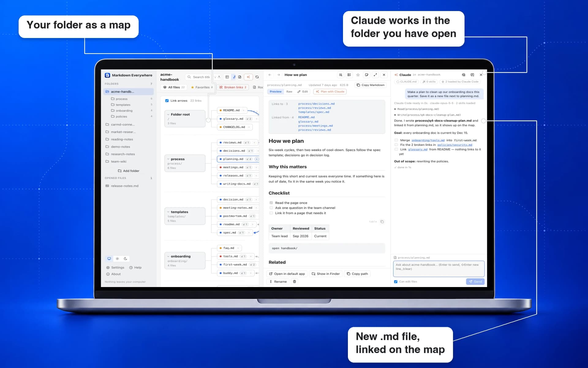Collapse the Folder root node chevron

168,115
